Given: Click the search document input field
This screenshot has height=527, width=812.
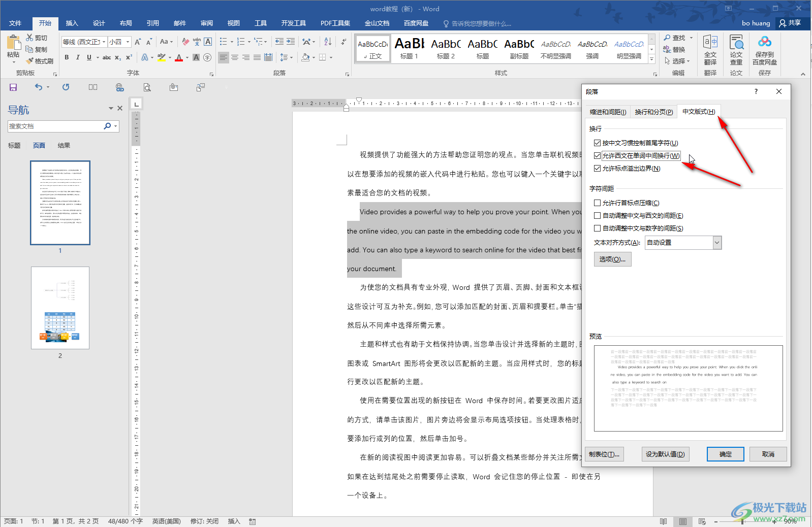Looking at the screenshot, I should point(55,126).
